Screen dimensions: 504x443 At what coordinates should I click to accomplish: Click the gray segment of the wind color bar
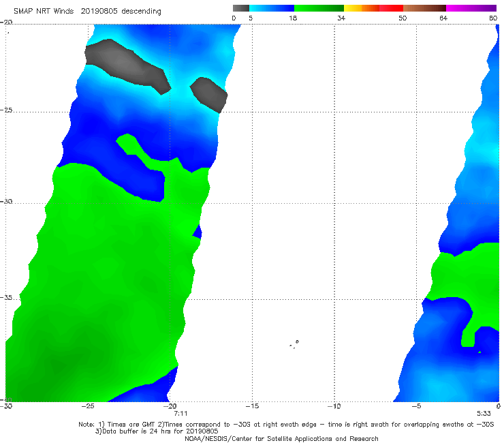point(240,8)
